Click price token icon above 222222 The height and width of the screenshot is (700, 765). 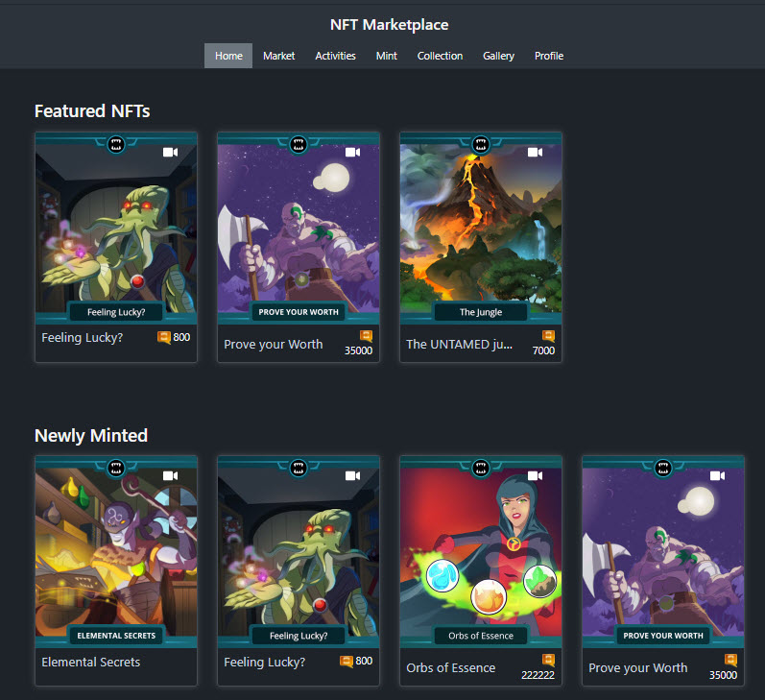(x=548, y=660)
